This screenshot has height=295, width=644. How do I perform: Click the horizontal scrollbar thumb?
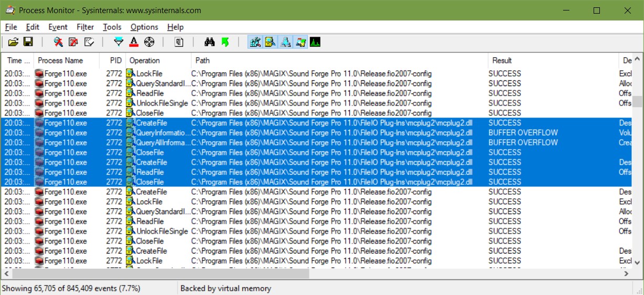point(161,273)
